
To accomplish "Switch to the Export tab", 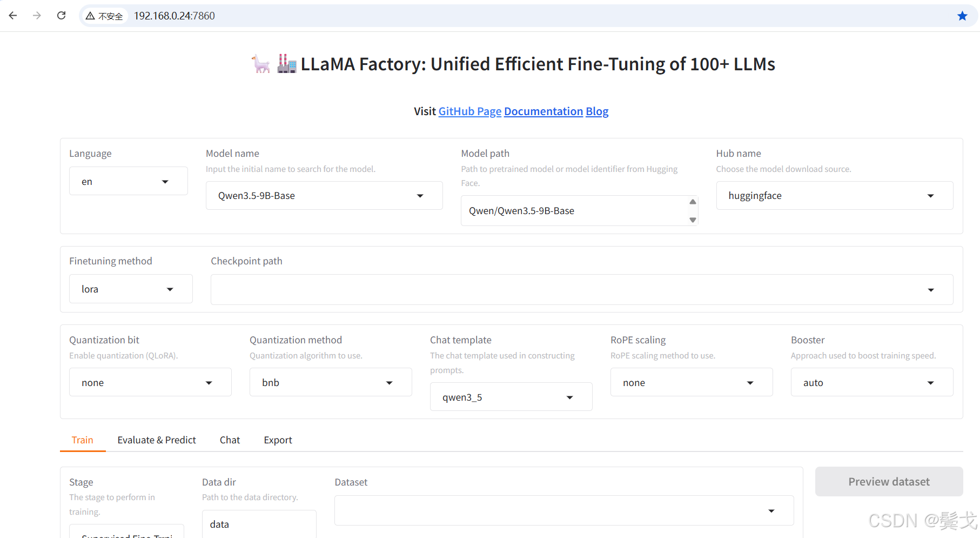I will coord(278,440).
